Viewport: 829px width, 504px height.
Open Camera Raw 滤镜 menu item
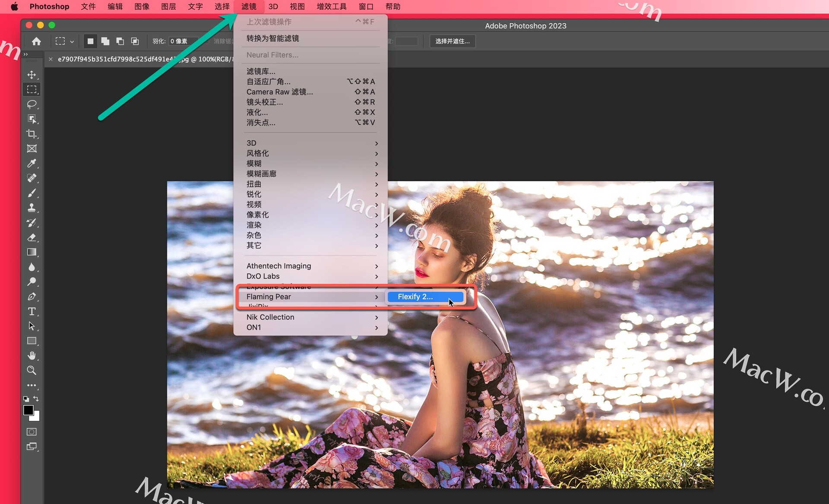[310, 92]
